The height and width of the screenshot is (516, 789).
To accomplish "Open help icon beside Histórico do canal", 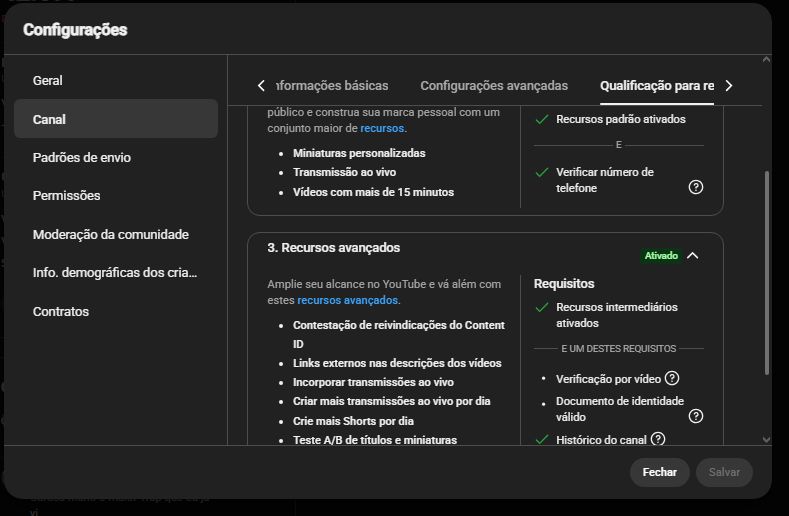I will (658, 439).
